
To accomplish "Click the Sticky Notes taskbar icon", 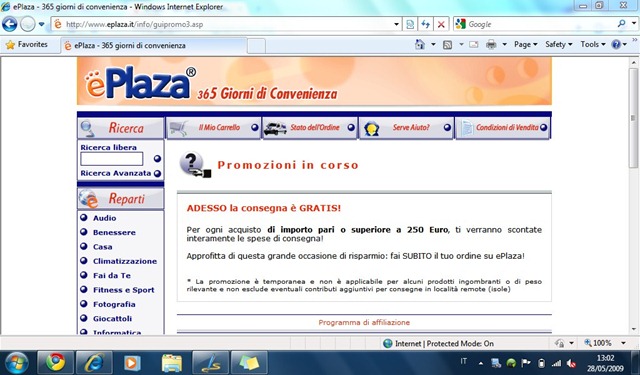I will pyautogui.click(x=249, y=362).
